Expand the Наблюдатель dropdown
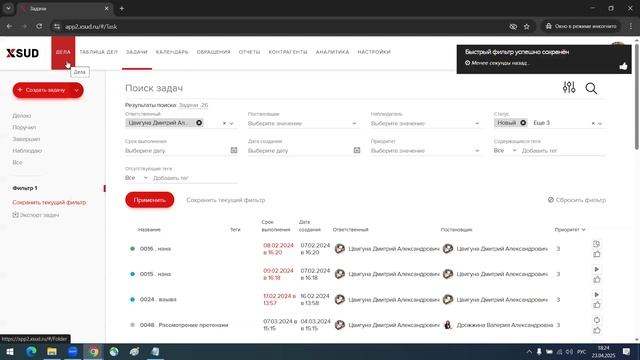Screen dimensions: 640x360 click(x=477, y=123)
